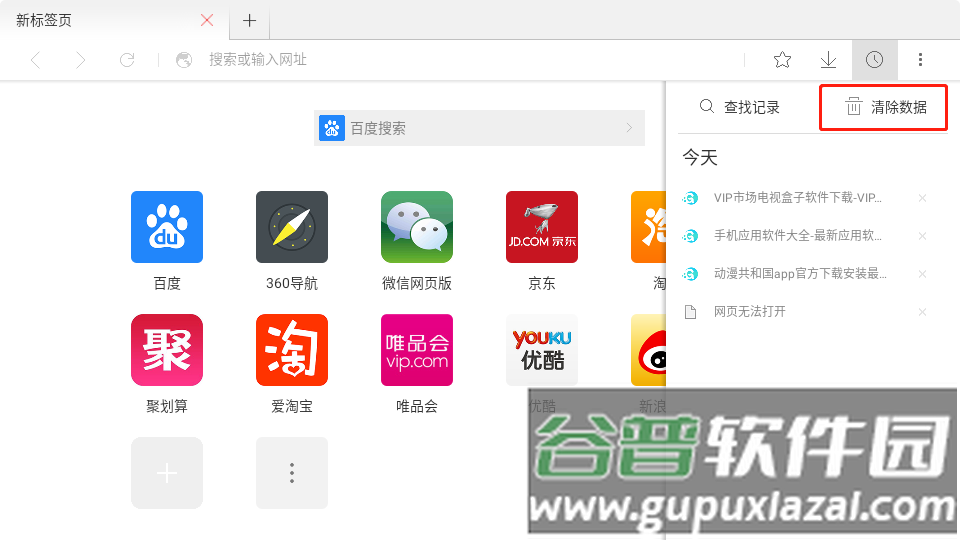
Task: Open more options tile with vertical dots
Action: point(292,473)
